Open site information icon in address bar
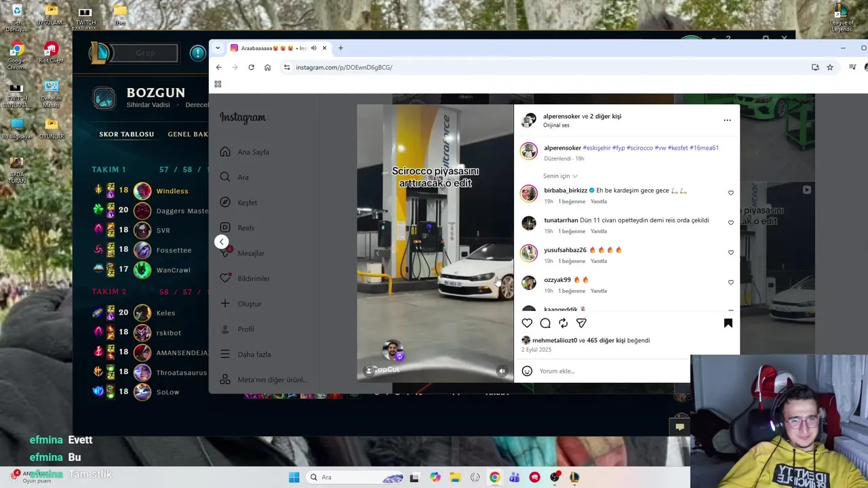 pyautogui.click(x=287, y=67)
